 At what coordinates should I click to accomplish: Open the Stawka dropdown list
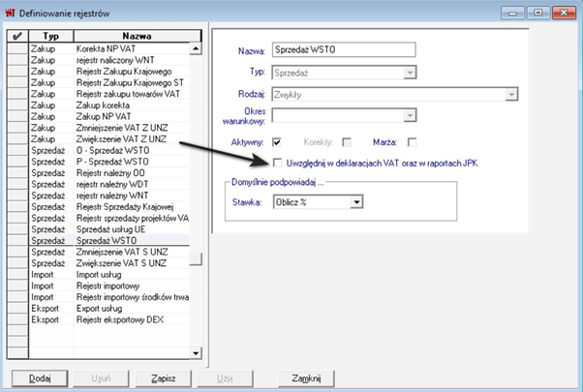pos(356,201)
